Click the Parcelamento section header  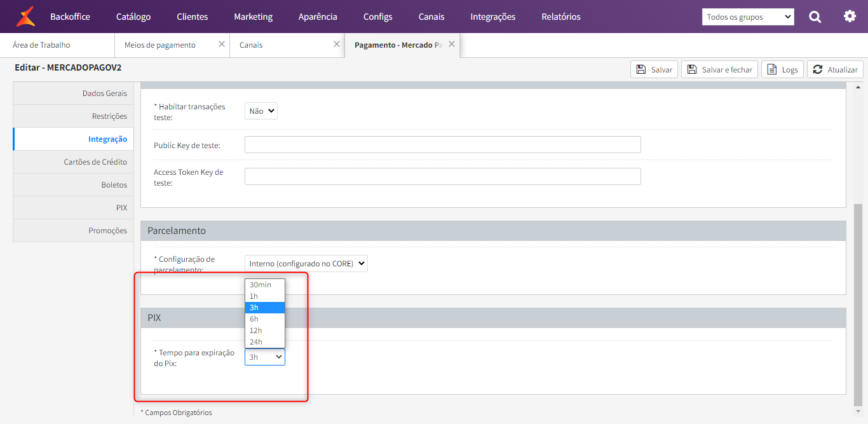pos(493,231)
